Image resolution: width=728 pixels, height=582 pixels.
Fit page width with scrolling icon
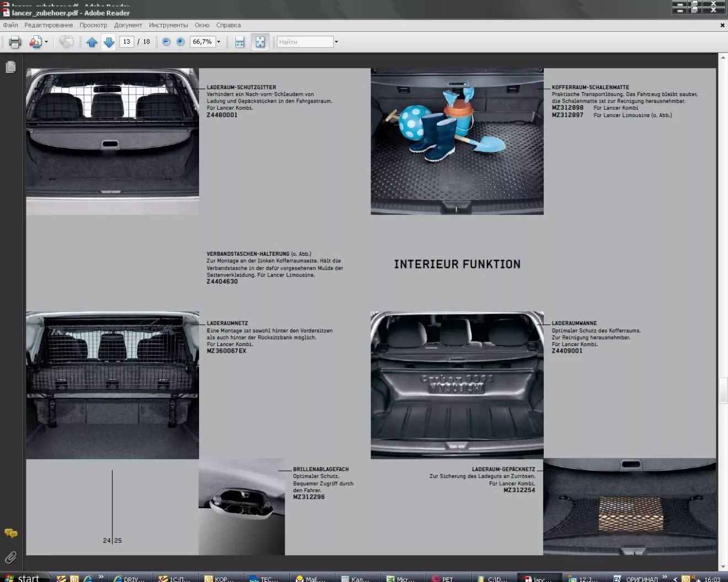[239, 42]
